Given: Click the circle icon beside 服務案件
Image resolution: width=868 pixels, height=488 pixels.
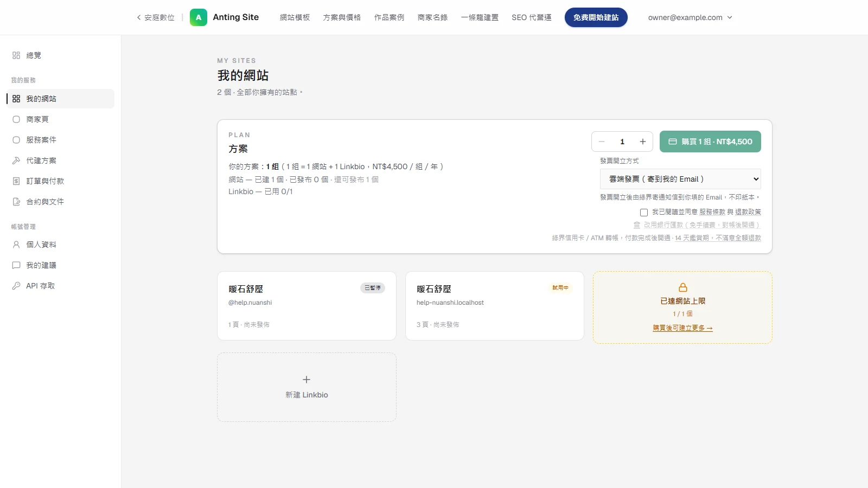Looking at the screenshot, I should [16, 140].
